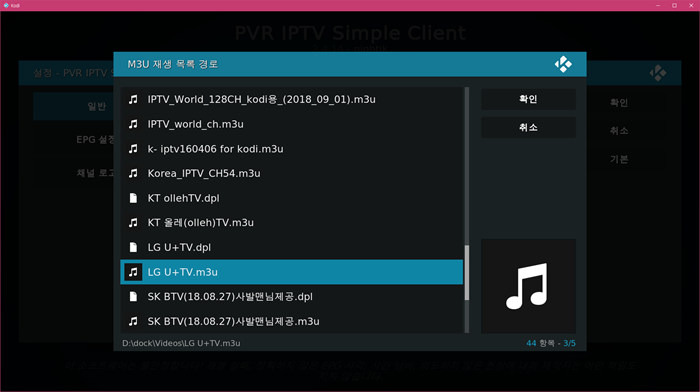Click music icon beside IPTV_World_128CH_kodi용 file
Screen dimensions: 700x392
pyautogui.click(x=133, y=100)
